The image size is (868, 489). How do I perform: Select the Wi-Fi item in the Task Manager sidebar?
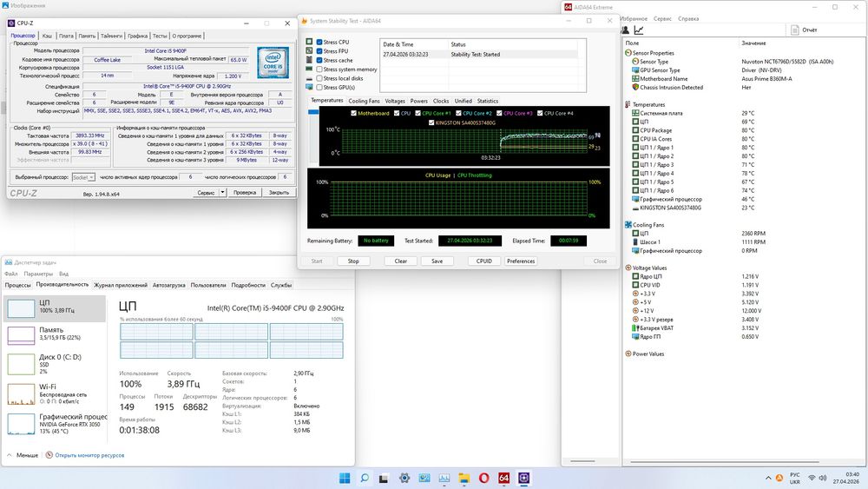pos(54,393)
